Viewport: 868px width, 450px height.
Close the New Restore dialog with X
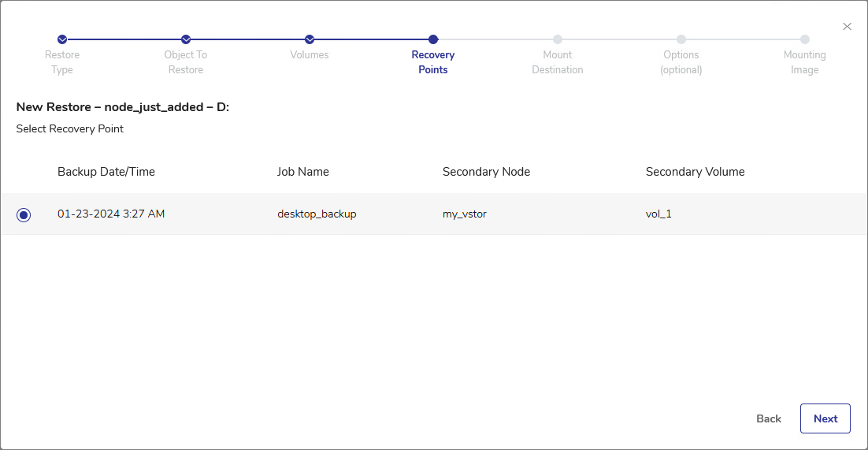click(x=848, y=27)
